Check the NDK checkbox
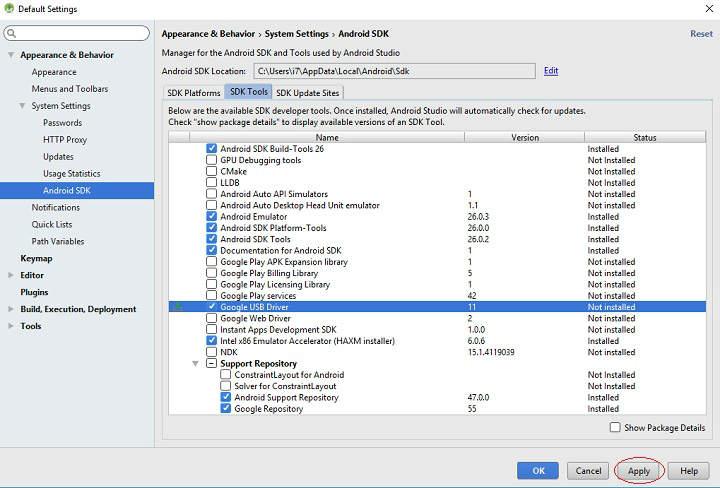 tap(211, 352)
